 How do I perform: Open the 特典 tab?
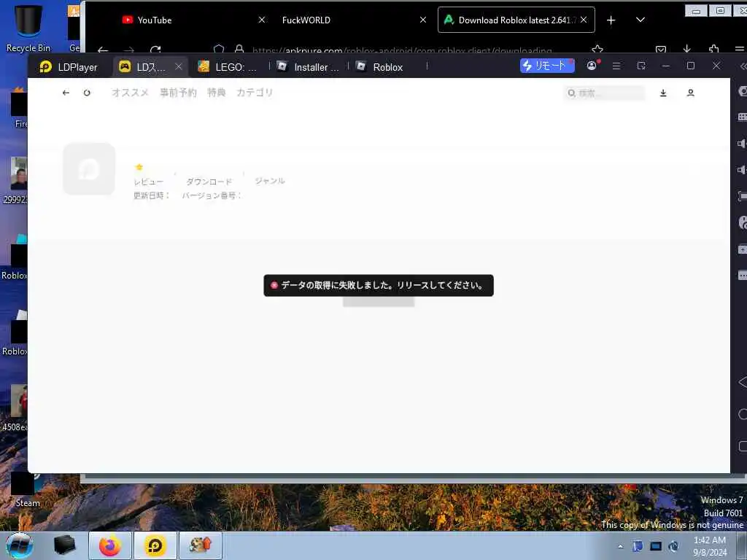pos(216,93)
